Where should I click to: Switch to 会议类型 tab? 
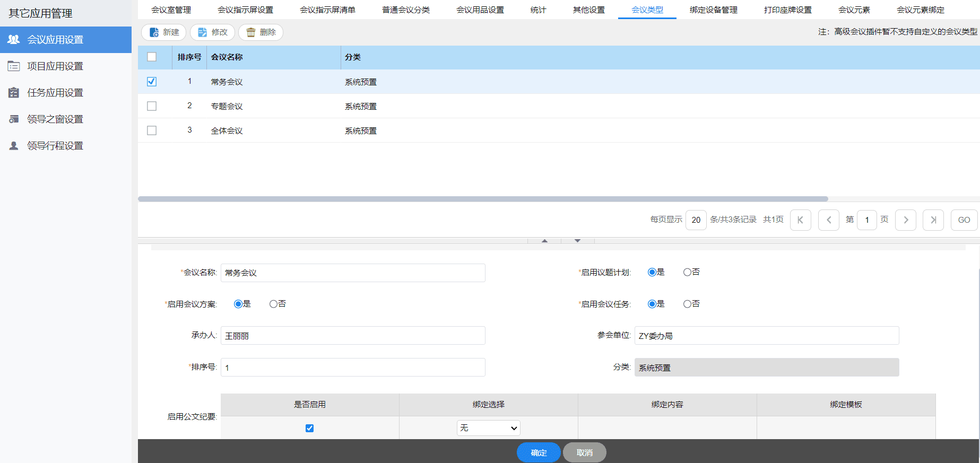(x=647, y=10)
